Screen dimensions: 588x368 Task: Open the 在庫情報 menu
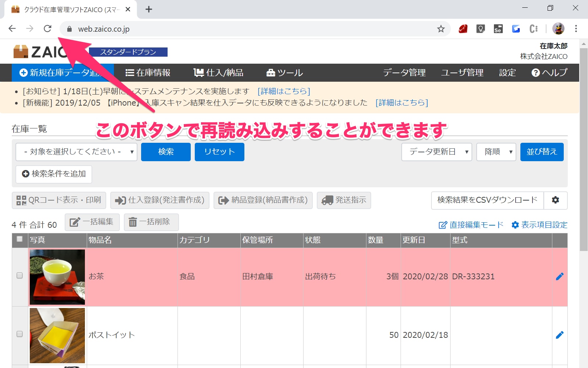[x=148, y=73]
